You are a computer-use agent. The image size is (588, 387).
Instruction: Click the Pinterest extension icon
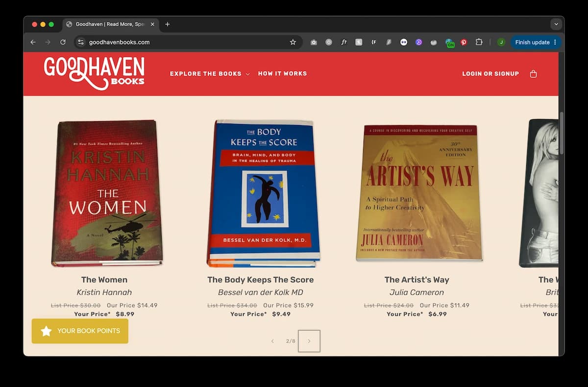(464, 42)
